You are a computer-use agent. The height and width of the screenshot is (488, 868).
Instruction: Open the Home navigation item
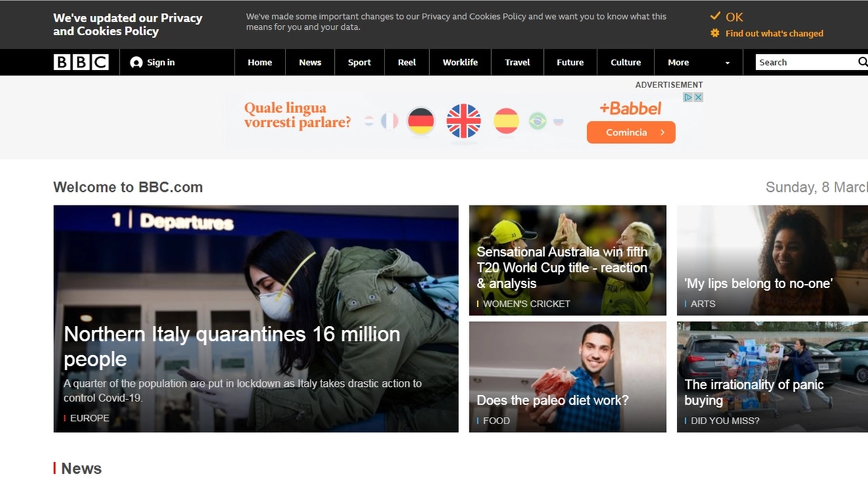pyautogui.click(x=260, y=62)
